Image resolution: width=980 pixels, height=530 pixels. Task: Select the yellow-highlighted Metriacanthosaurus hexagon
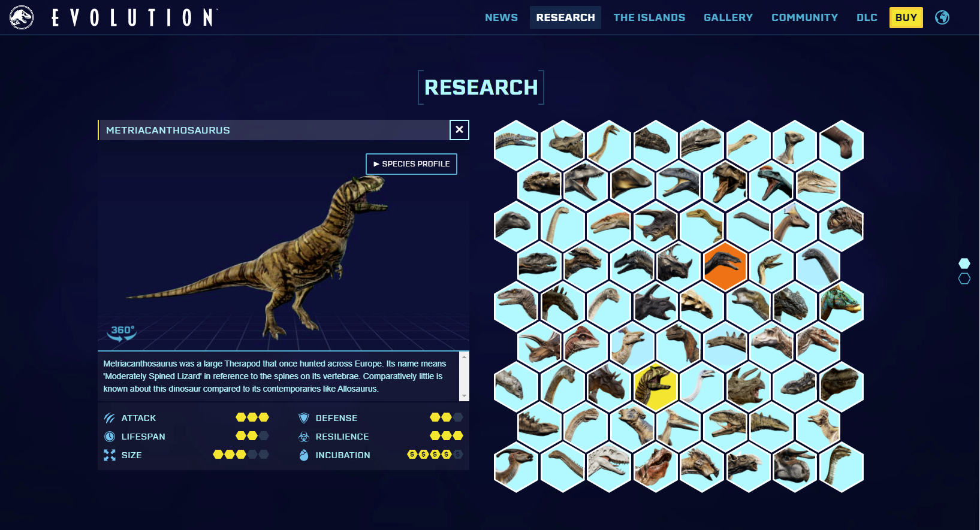point(655,386)
